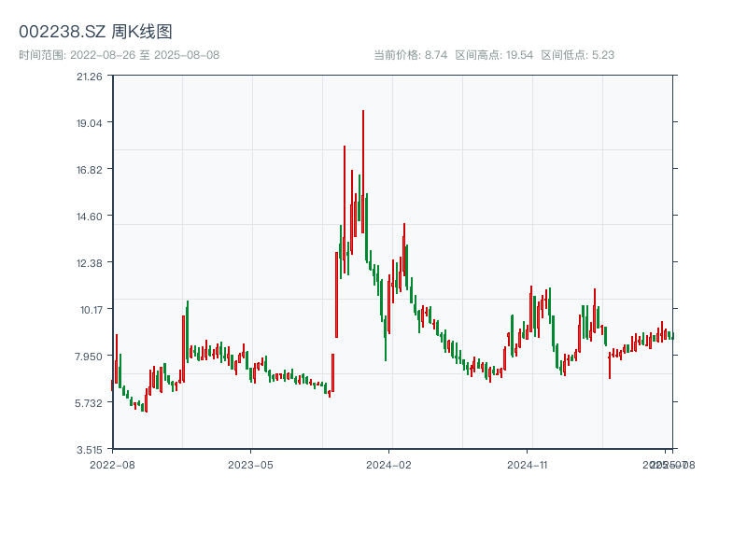The height and width of the screenshot is (560, 747).
Task: Click the 区间高点: 19.54 label
Action: pos(494,55)
